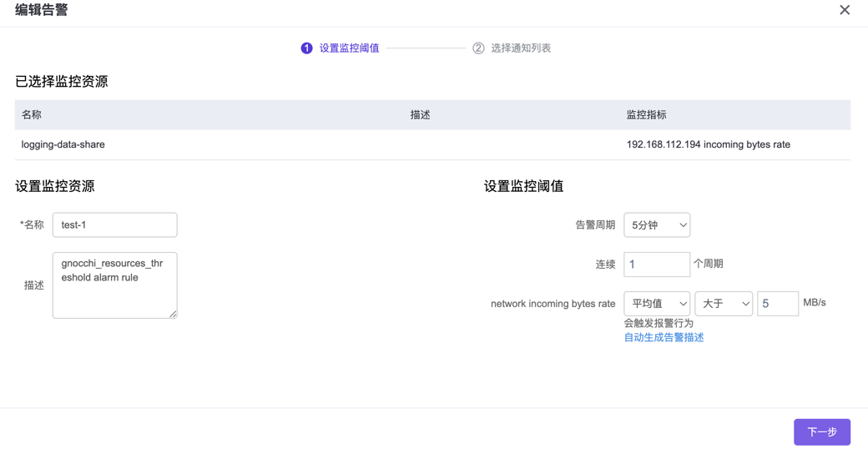Viewport: 868px width, 454px height.
Task: Click the 监控指标 column header
Action: 646,115
